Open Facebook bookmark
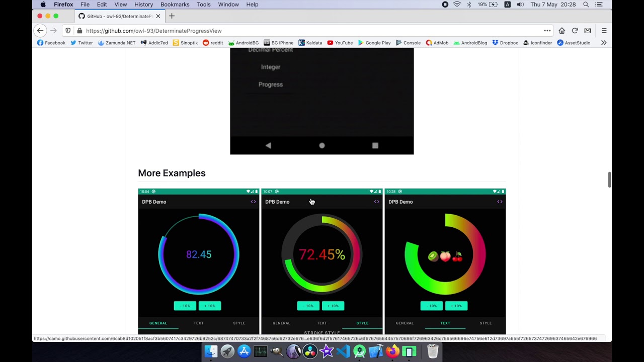This screenshot has height=362, width=644. pos(51,43)
